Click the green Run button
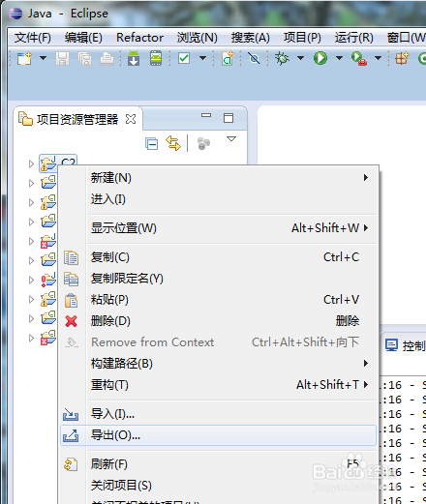Viewport: 426px width, 504px height. (x=320, y=58)
